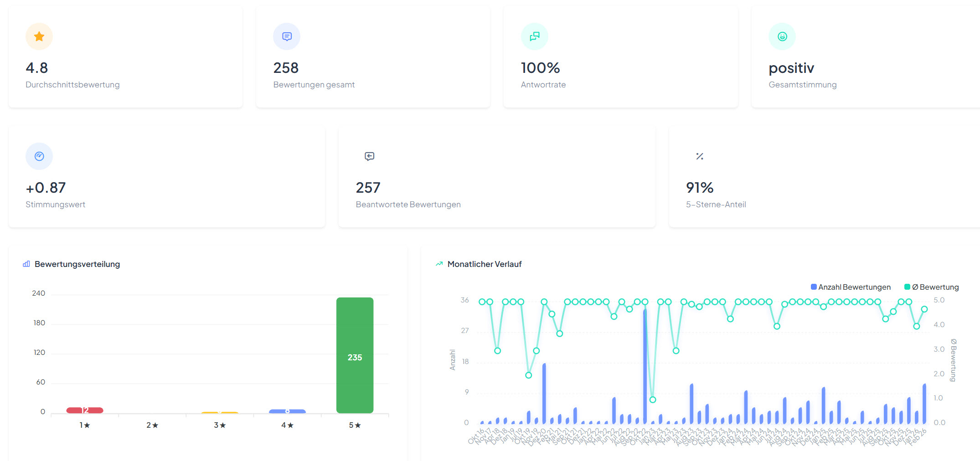Click the blue 4-star bar
Image resolution: width=980 pixels, height=461 pixels.
point(287,411)
